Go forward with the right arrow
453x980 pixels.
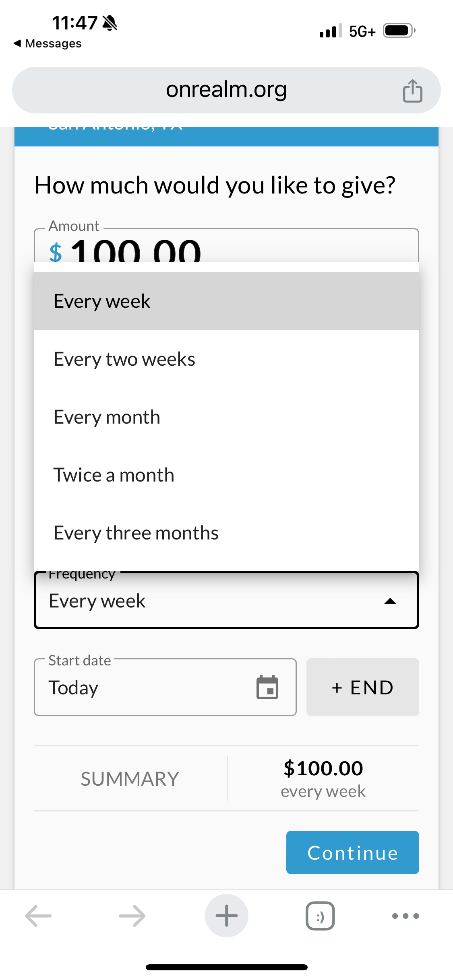[132, 916]
